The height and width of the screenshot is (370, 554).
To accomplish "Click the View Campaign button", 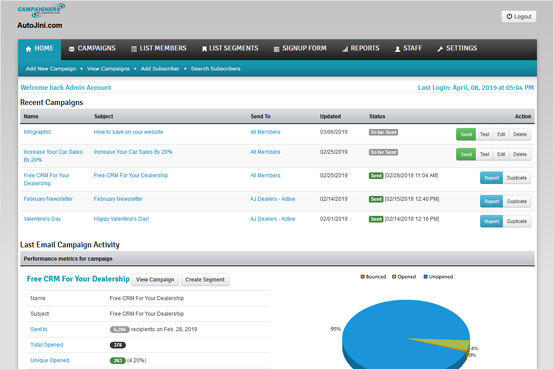I will pos(155,280).
